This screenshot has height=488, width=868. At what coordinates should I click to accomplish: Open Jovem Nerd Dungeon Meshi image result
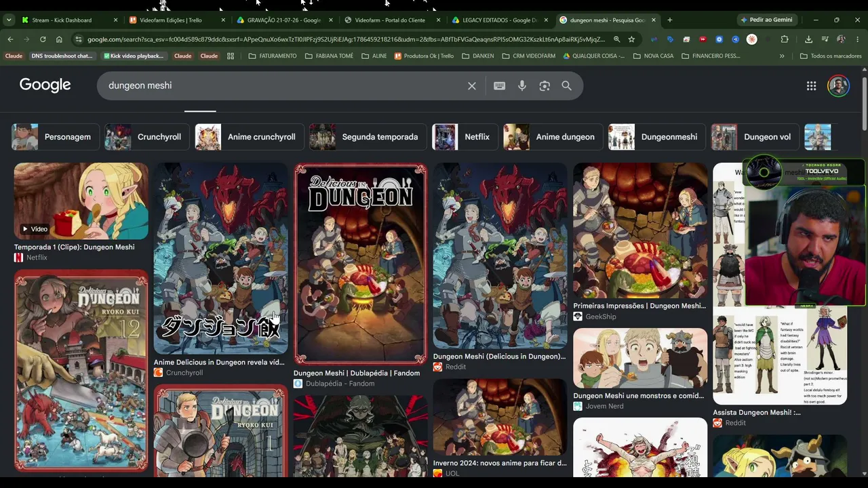[x=640, y=359]
